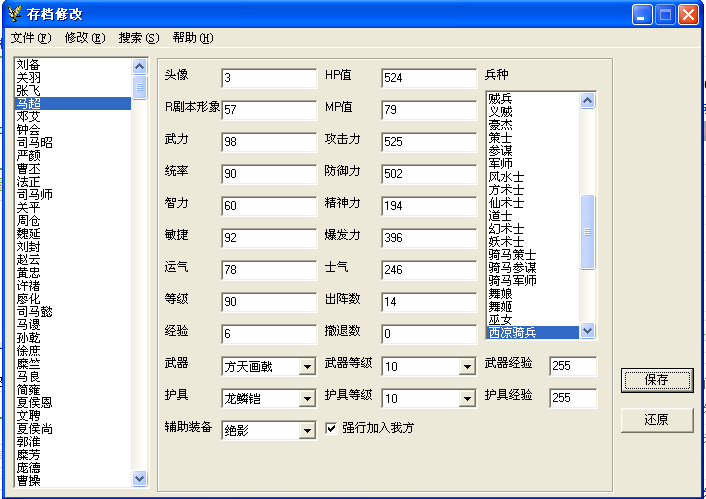Minimize the 存档修改 window
Image resolution: width=706 pixels, height=499 pixels.
(642, 15)
